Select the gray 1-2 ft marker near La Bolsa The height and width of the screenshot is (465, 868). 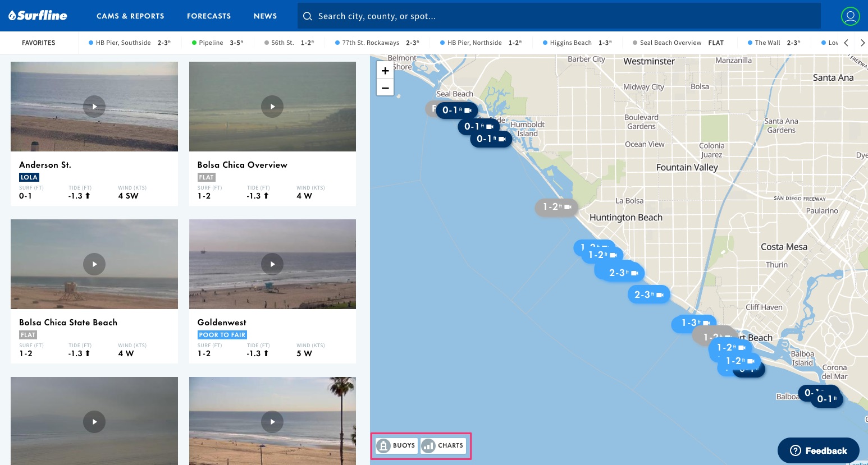[556, 207]
